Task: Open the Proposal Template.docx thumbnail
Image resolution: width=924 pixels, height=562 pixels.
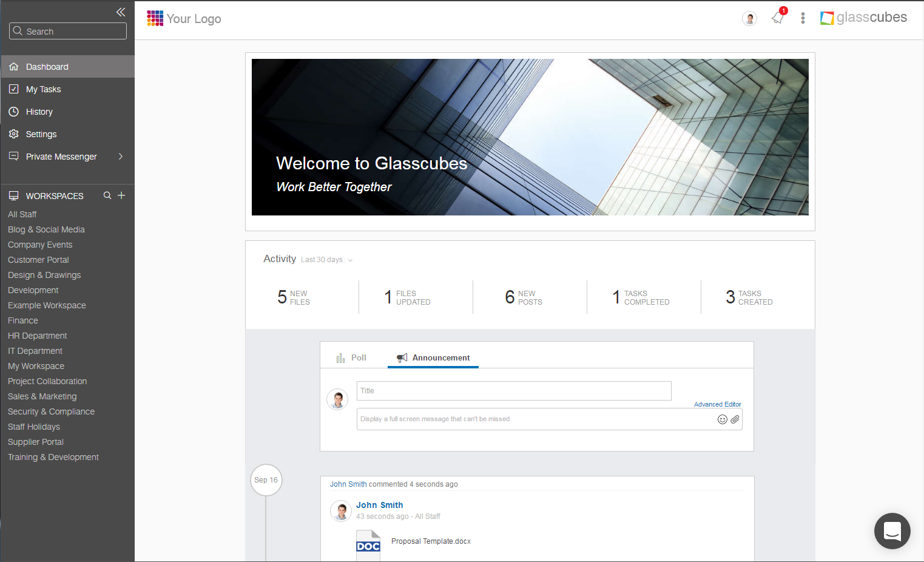Action: (368, 544)
